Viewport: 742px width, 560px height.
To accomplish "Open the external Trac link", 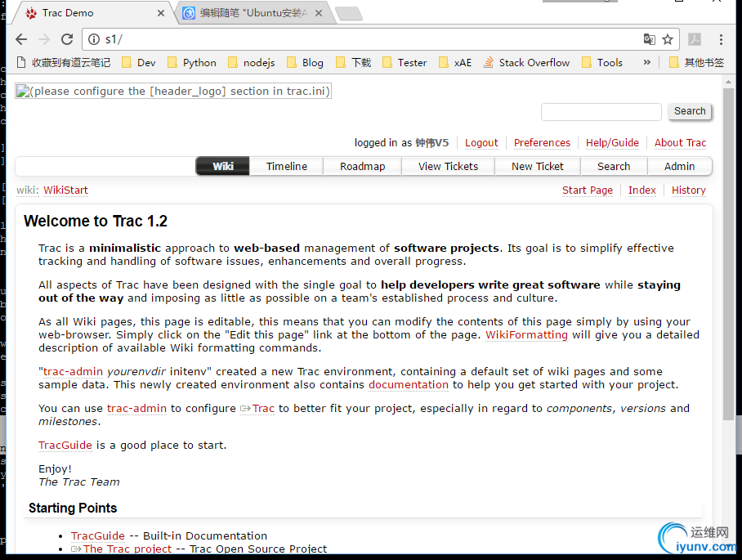I will [x=258, y=408].
